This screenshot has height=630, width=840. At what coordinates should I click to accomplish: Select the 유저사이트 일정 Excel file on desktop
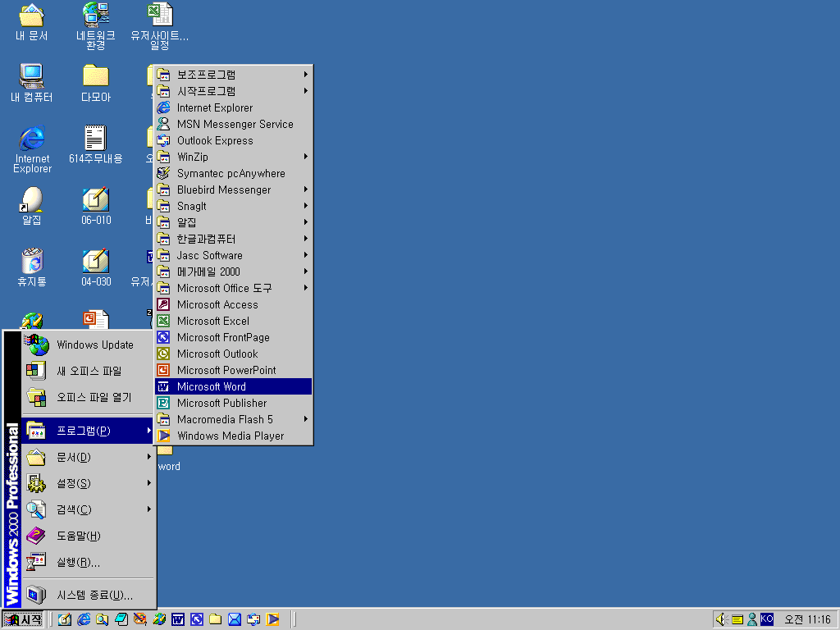click(x=160, y=25)
